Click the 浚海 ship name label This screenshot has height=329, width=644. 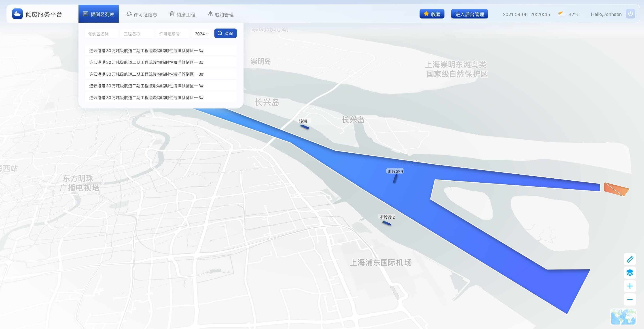point(303,121)
